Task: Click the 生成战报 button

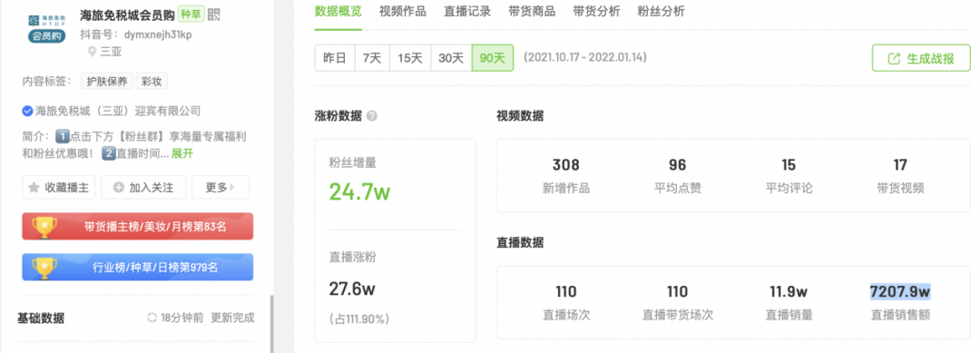Action: (x=921, y=59)
